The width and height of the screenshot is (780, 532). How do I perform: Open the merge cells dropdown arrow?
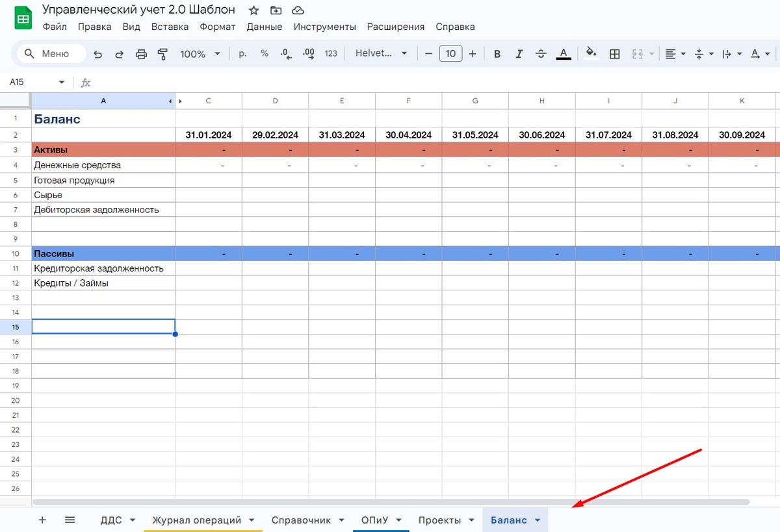coord(651,54)
